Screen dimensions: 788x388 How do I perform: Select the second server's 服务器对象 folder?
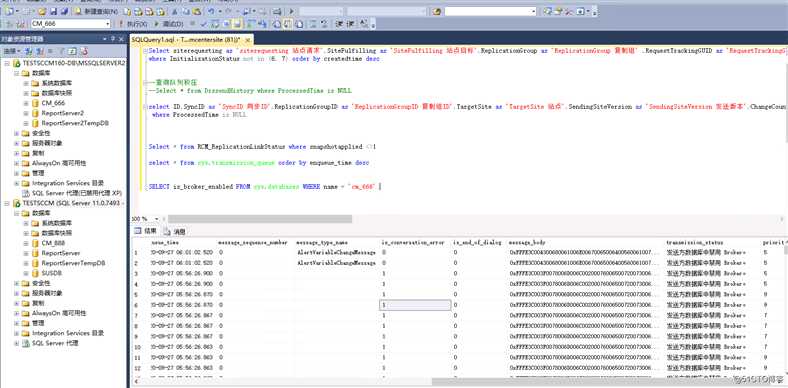click(47, 293)
